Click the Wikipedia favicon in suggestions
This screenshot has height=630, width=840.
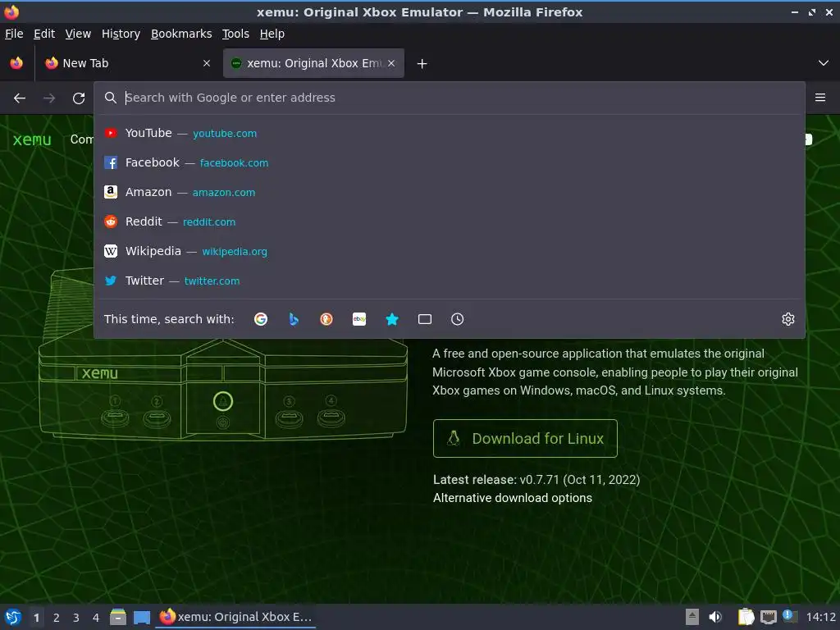111,251
